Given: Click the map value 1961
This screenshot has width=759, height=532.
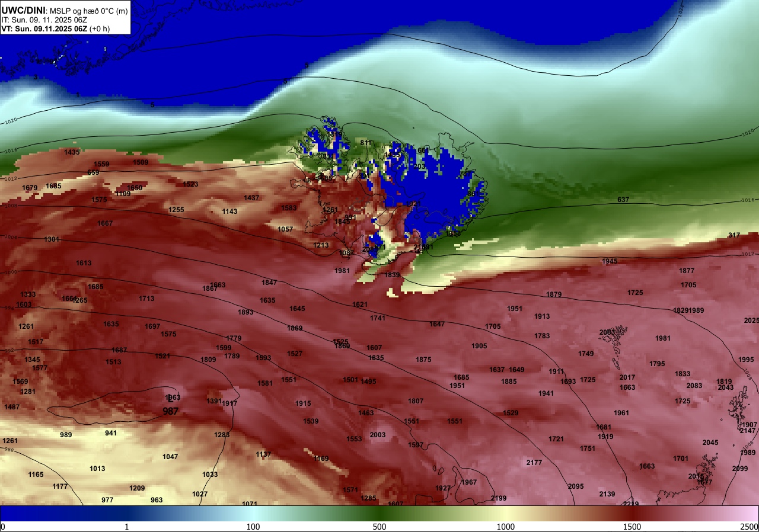Looking at the screenshot, I should 621,413.
